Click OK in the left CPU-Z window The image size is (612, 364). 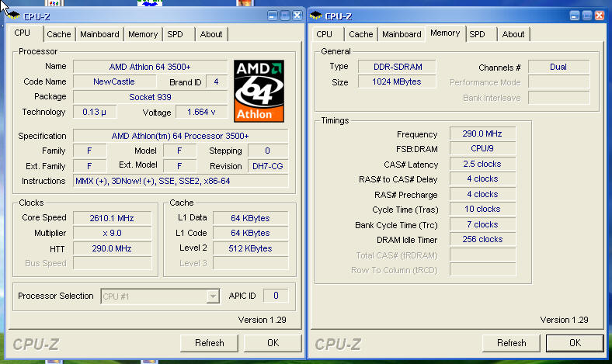pos(273,343)
